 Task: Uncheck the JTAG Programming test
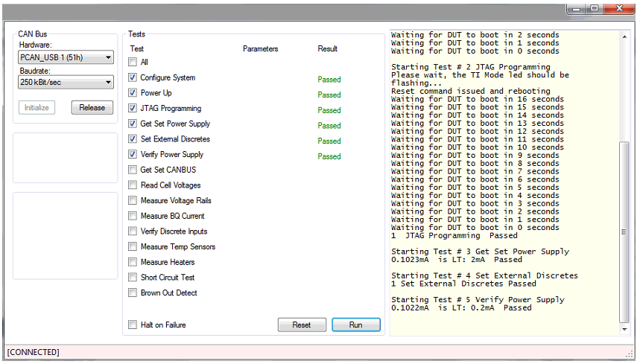(x=133, y=109)
